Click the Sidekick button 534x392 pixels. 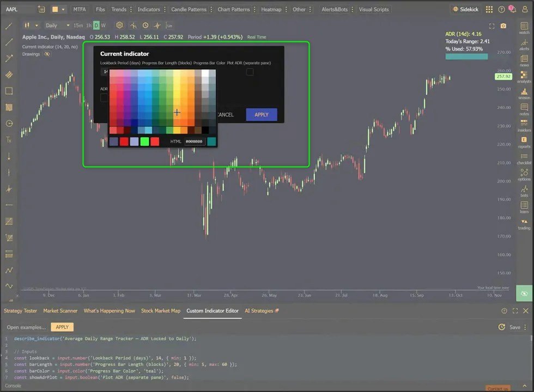465,9
